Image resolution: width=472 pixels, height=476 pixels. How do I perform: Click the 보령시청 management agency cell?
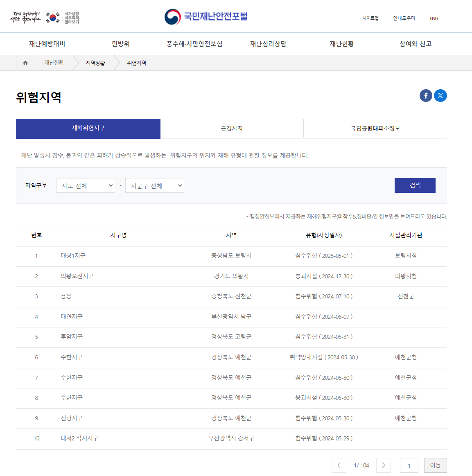[406, 256]
